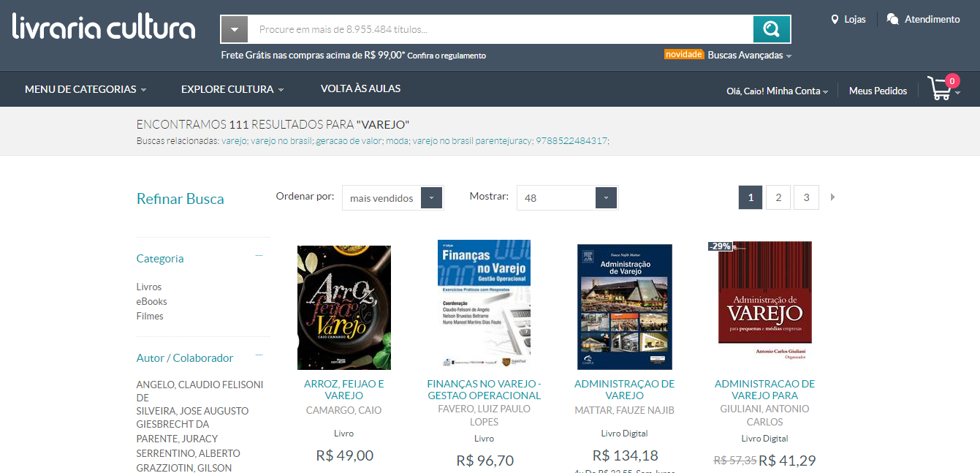Screen dimensions: 980x473
Task: Collapse the Categoria filter section
Action: pyautogui.click(x=259, y=255)
